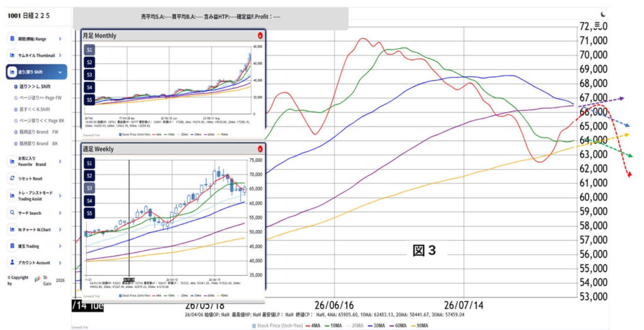This screenshot has width=644, height=330.
Task: Click the Trading Assist chart icon
Action: [x=13, y=195]
